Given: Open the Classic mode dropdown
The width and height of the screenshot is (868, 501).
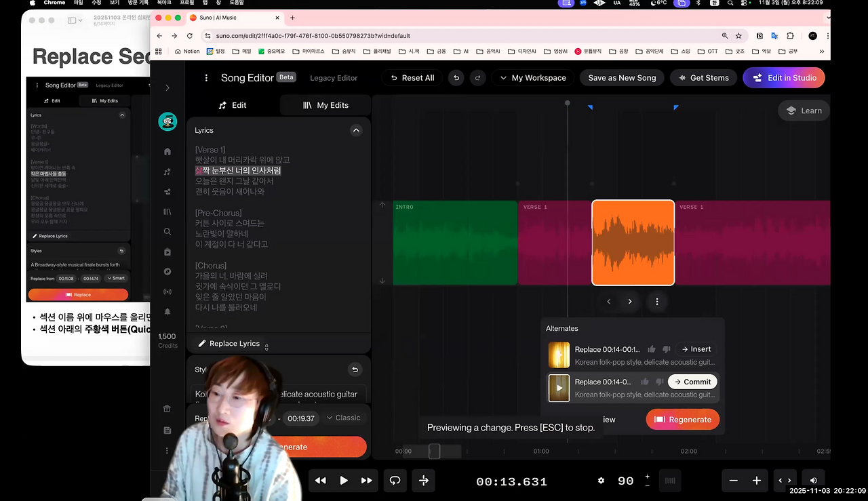Looking at the screenshot, I should point(343,418).
